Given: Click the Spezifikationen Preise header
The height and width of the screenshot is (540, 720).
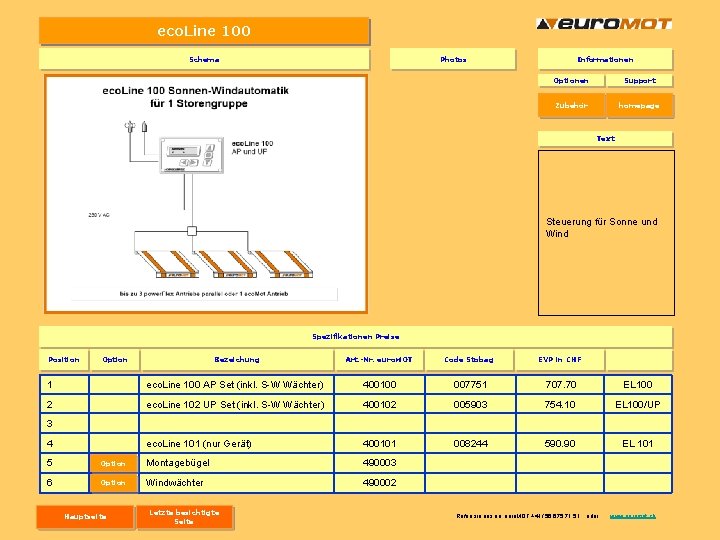Looking at the screenshot, I should click(x=356, y=337).
